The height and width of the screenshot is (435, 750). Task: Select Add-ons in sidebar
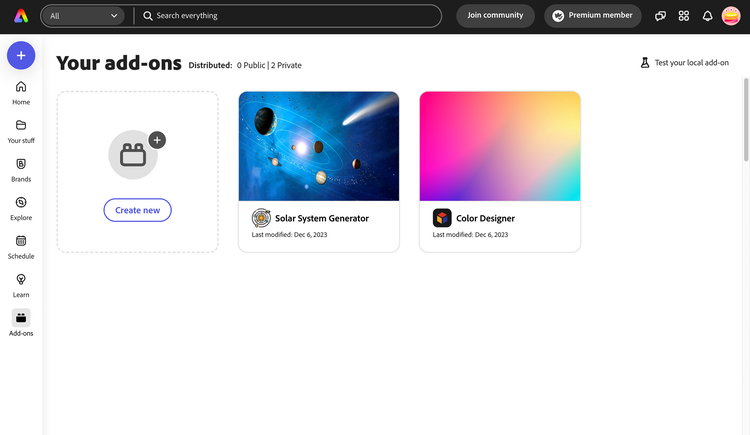[21, 323]
